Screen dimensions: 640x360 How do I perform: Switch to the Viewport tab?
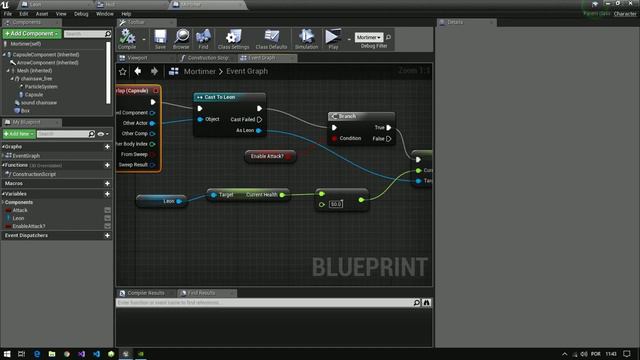(137, 58)
